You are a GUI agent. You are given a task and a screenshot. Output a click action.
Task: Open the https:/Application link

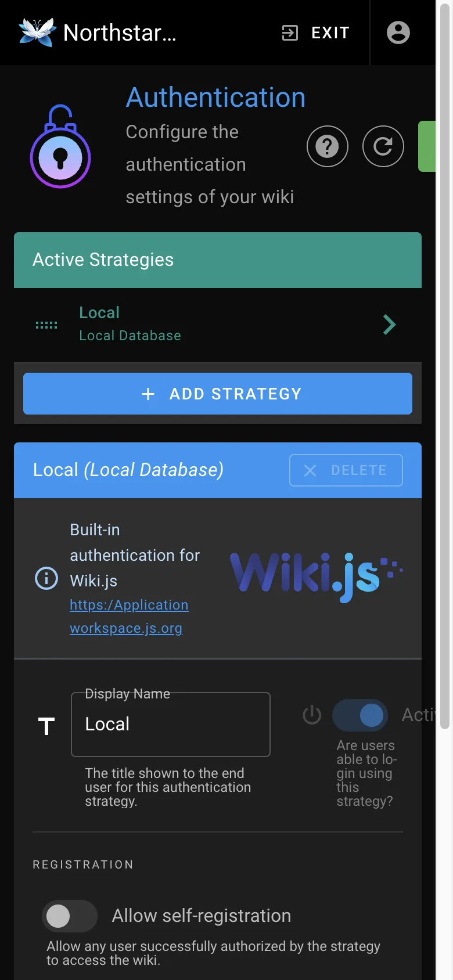(129, 605)
